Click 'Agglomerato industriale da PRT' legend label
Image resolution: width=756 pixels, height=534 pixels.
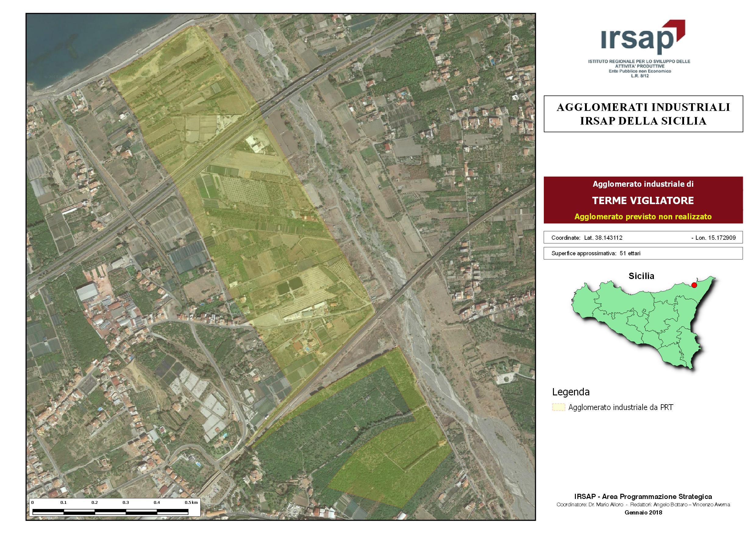[621, 407]
